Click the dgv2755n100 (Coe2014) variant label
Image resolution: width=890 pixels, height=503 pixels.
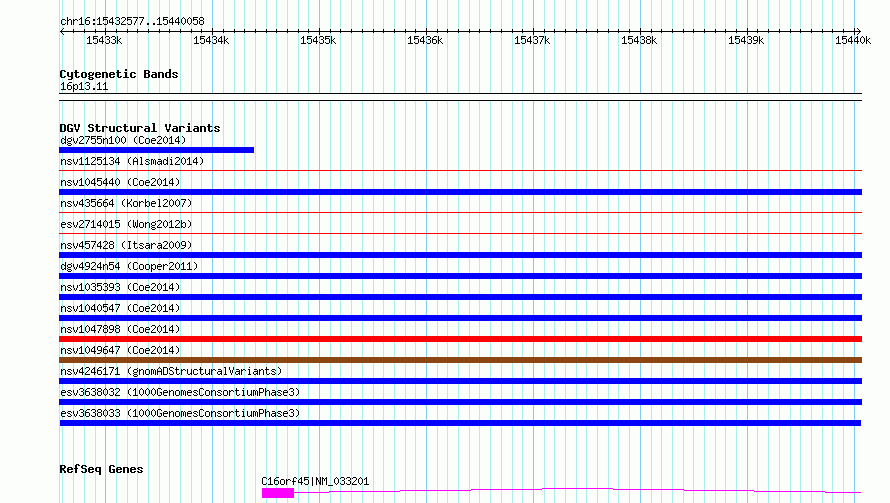[123, 140]
